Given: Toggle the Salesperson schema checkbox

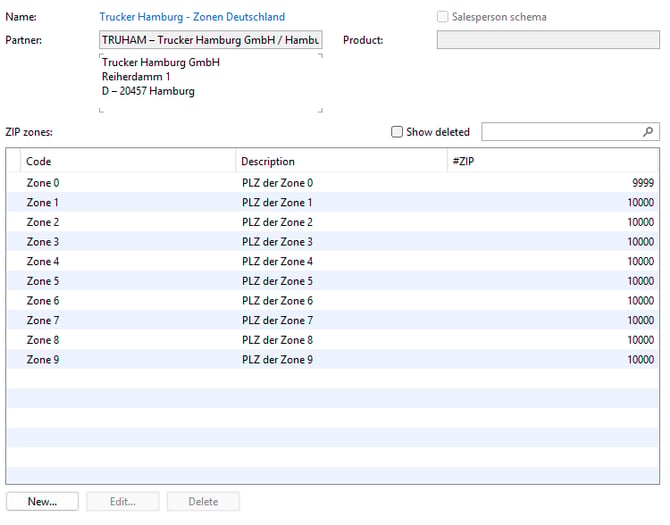Looking at the screenshot, I should pyautogui.click(x=442, y=17).
